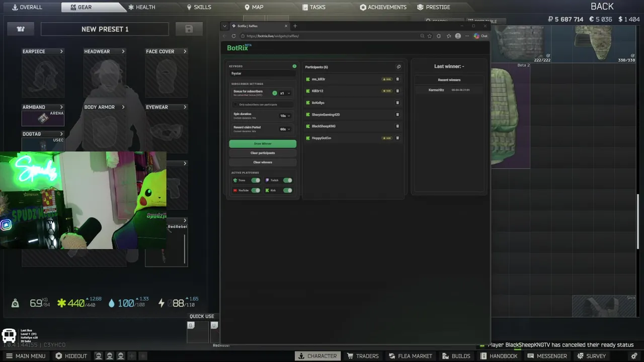Remove HoppyGotEm participant via trash icon
Screen dimensions: 644x362
397,138
